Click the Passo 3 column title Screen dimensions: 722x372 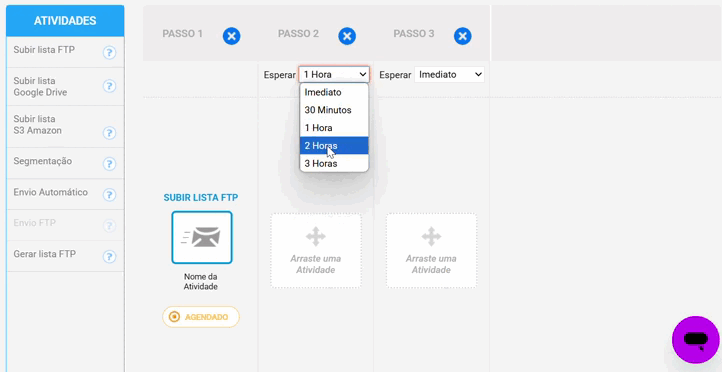(x=414, y=34)
